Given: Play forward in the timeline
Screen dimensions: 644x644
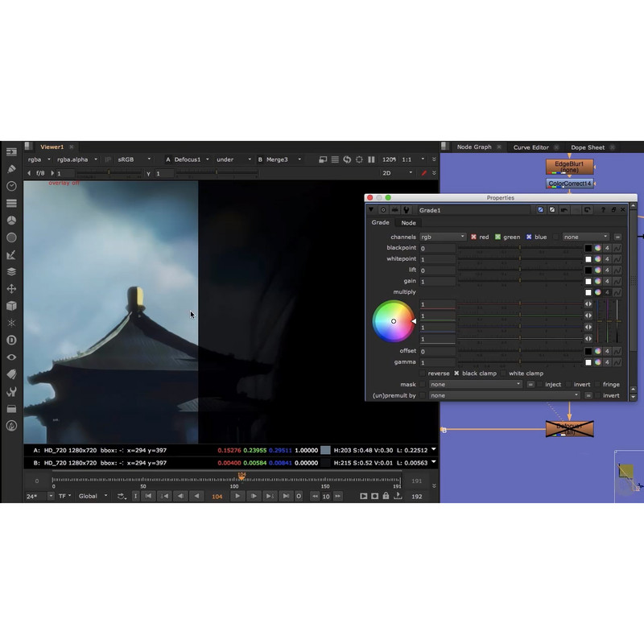Looking at the screenshot, I should 237,496.
